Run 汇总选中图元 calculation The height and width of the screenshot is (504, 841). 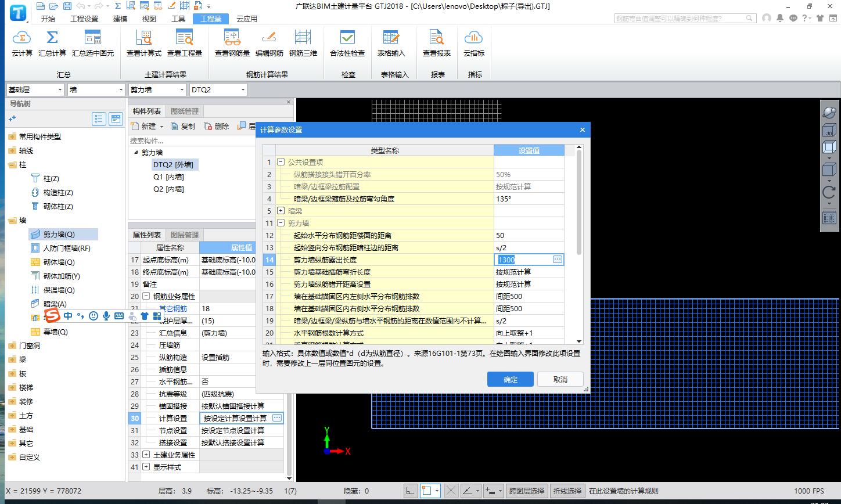pos(93,44)
